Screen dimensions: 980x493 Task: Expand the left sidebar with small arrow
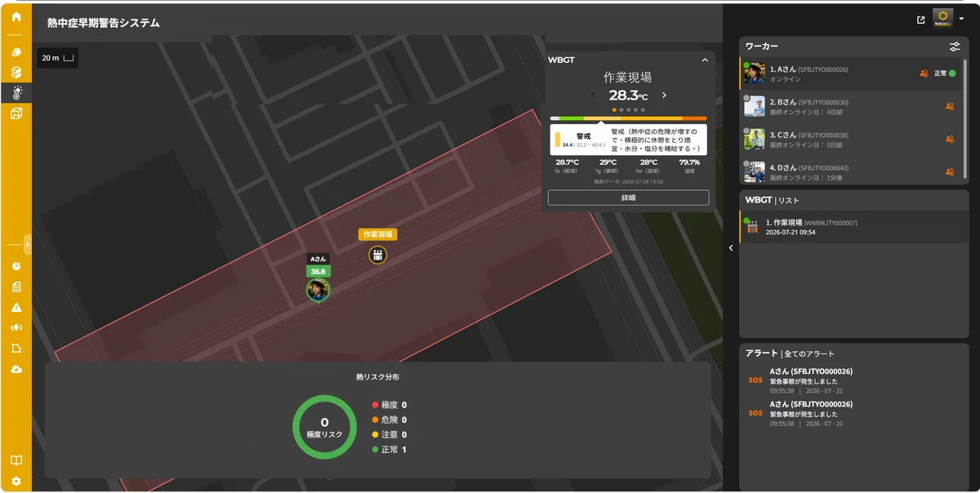pos(28,244)
